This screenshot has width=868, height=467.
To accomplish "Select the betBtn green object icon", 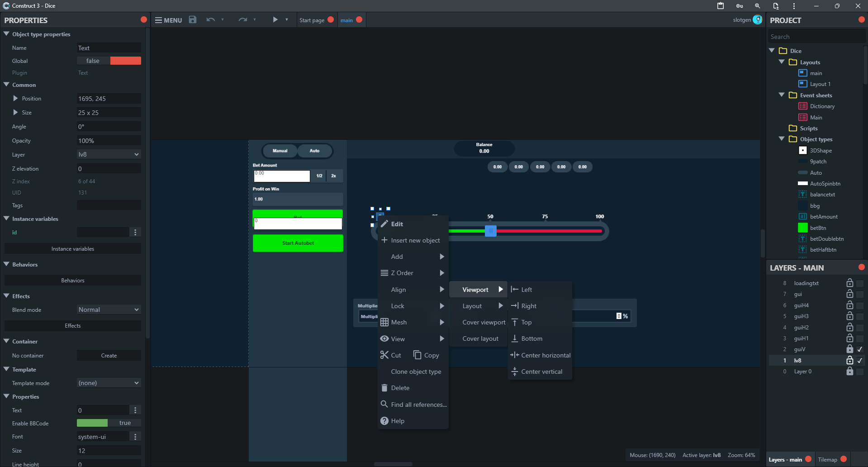I will [x=803, y=228].
